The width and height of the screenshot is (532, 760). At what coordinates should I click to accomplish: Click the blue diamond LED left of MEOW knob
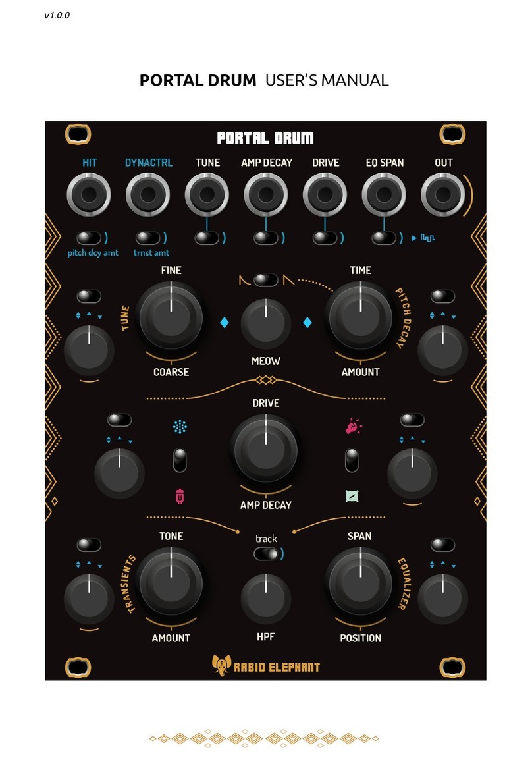click(x=225, y=322)
